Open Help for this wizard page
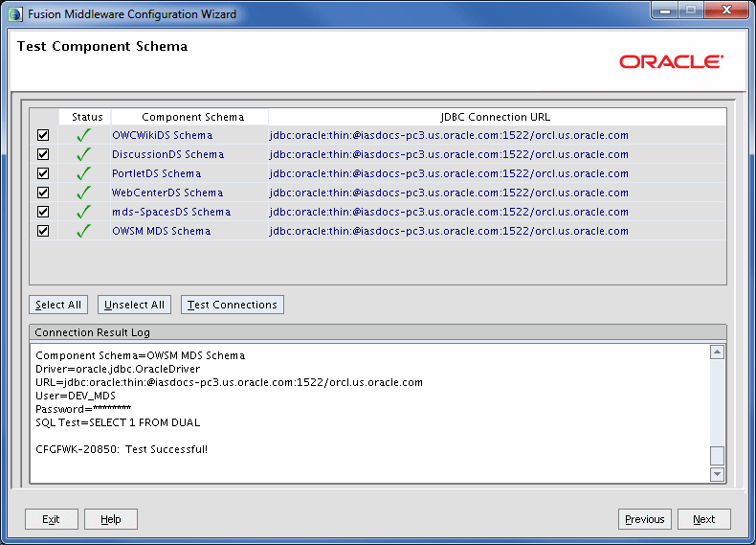The image size is (756, 545). 111,519
